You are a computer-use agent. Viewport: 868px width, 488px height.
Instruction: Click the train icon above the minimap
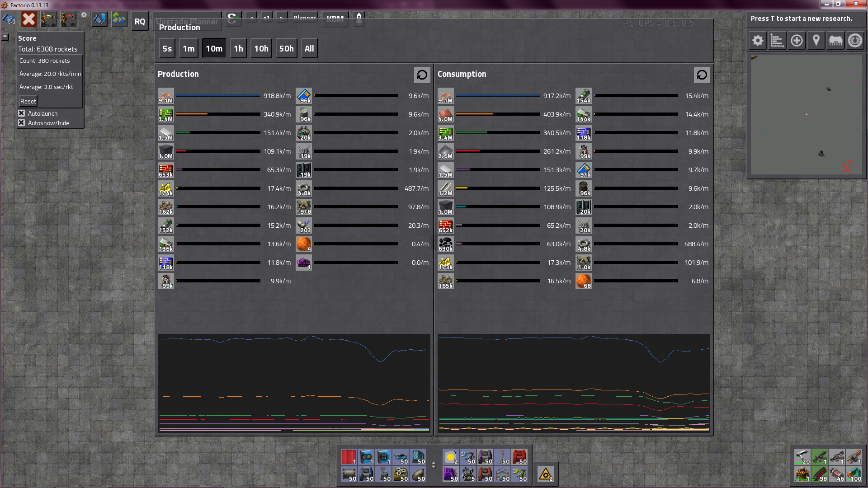coord(835,41)
